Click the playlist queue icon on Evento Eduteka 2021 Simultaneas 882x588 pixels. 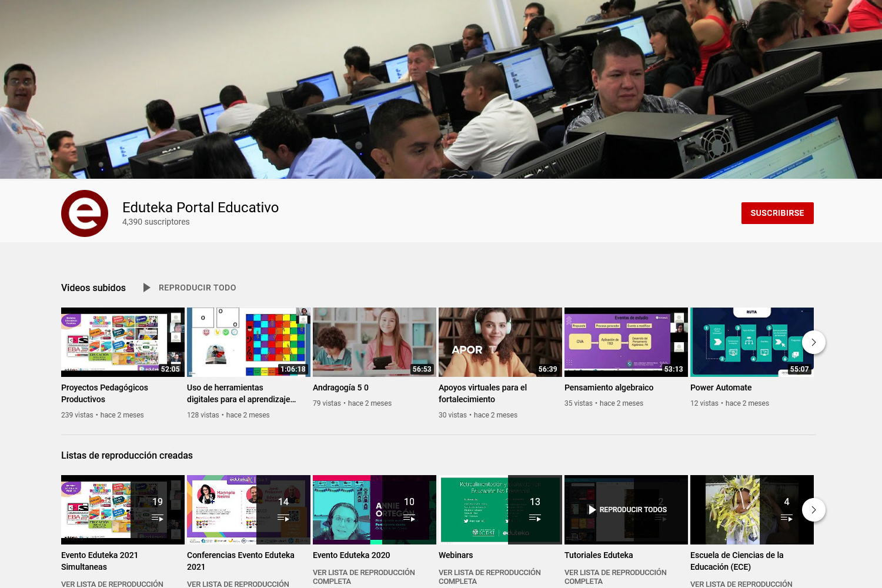(158, 517)
